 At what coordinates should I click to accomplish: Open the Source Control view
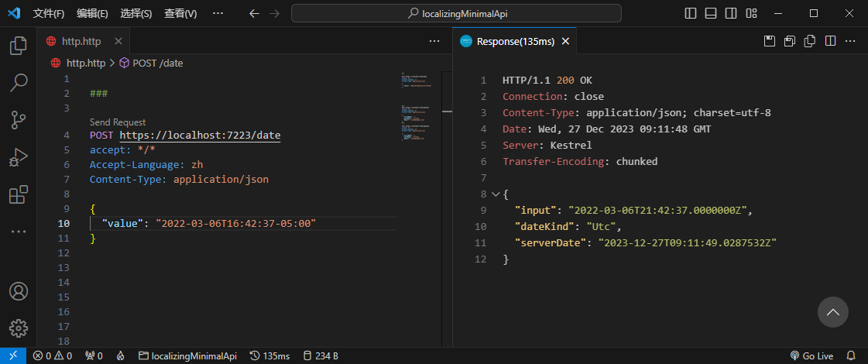point(18,119)
